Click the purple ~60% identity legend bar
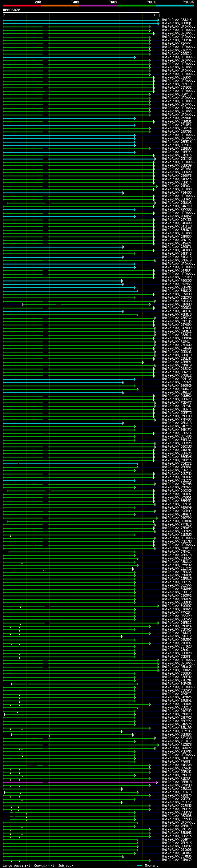Screen dimensions: 197x868 99,6
